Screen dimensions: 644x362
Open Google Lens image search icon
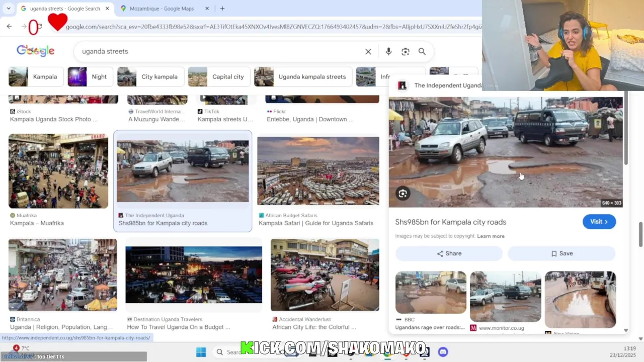coord(406,52)
